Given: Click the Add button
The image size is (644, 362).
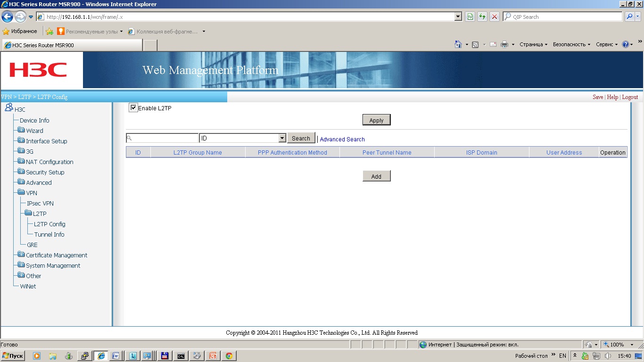Looking at the screenshot, I should [x=376, y=176].
